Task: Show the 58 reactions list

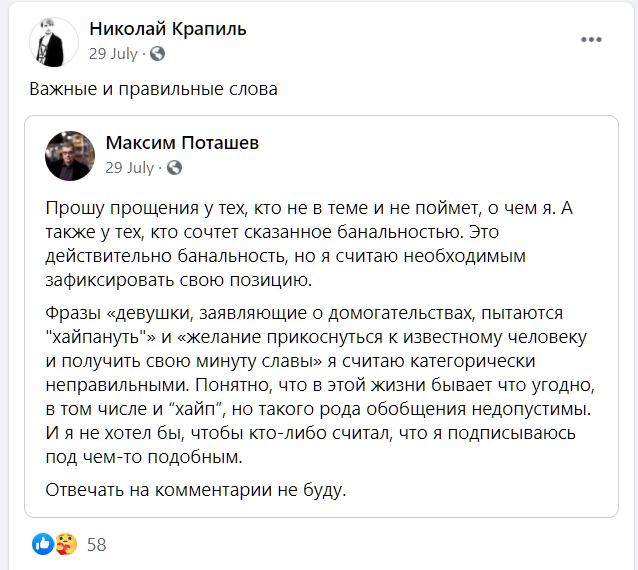Action: (x=97, y=545)
